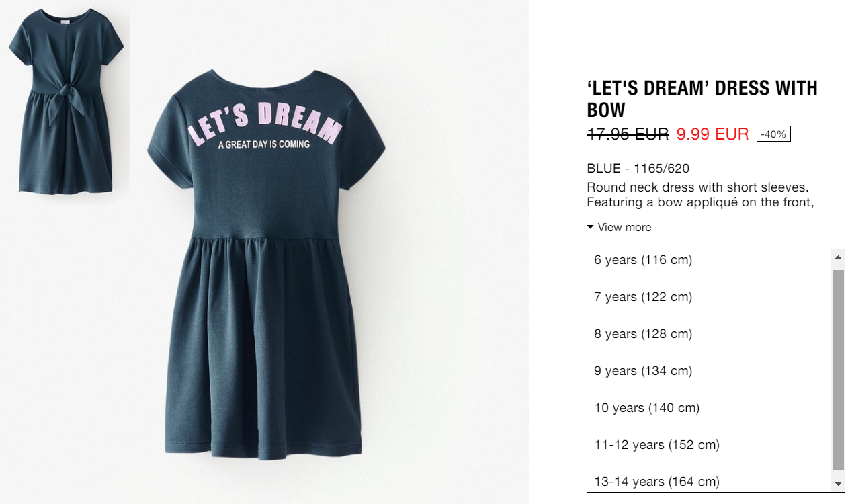Click the size list scroll-down arrow

[838, 484]
